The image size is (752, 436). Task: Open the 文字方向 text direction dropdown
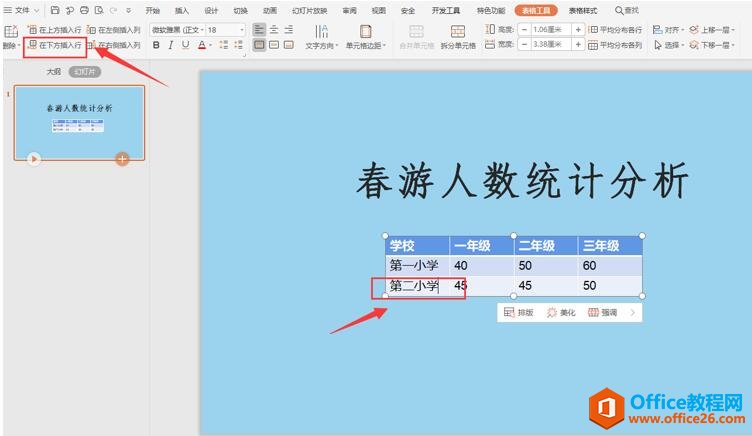point(322,37)
